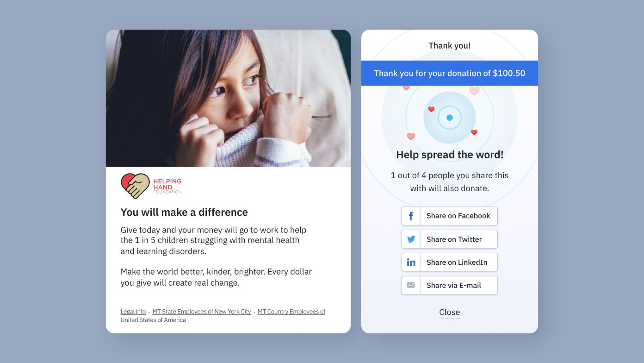
Task: Share the campaign on Facebook
Action: pos(450,216)
